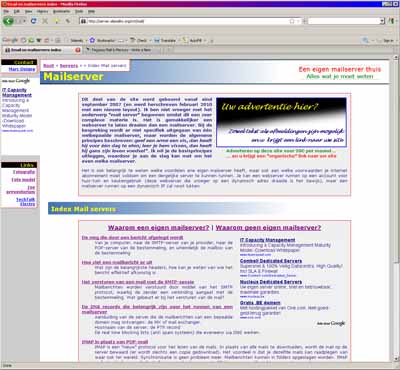The width and height of the screenshot is (400, 370).
Task: Open the Tools menu
Action: point(79,11)
